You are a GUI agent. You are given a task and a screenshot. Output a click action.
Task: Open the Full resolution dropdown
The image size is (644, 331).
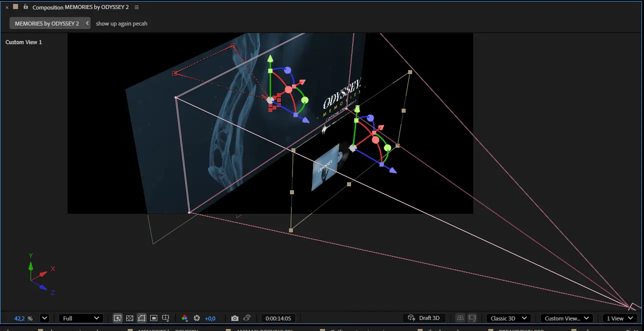(x=81, y=318)
